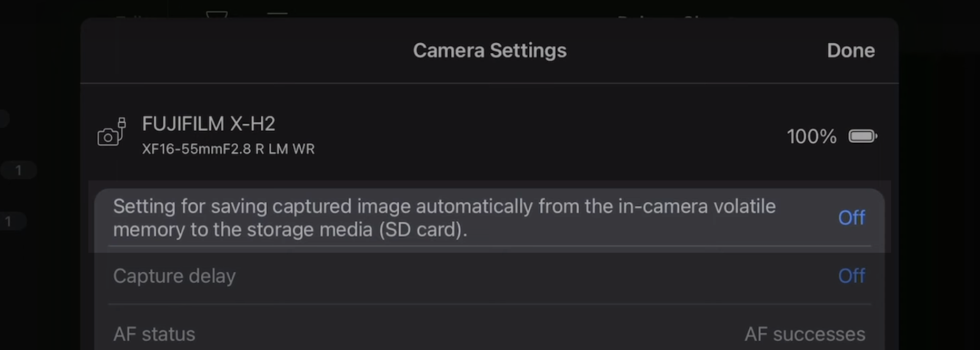Tap Done to close Camera Settings

click(x=851, y=50)
